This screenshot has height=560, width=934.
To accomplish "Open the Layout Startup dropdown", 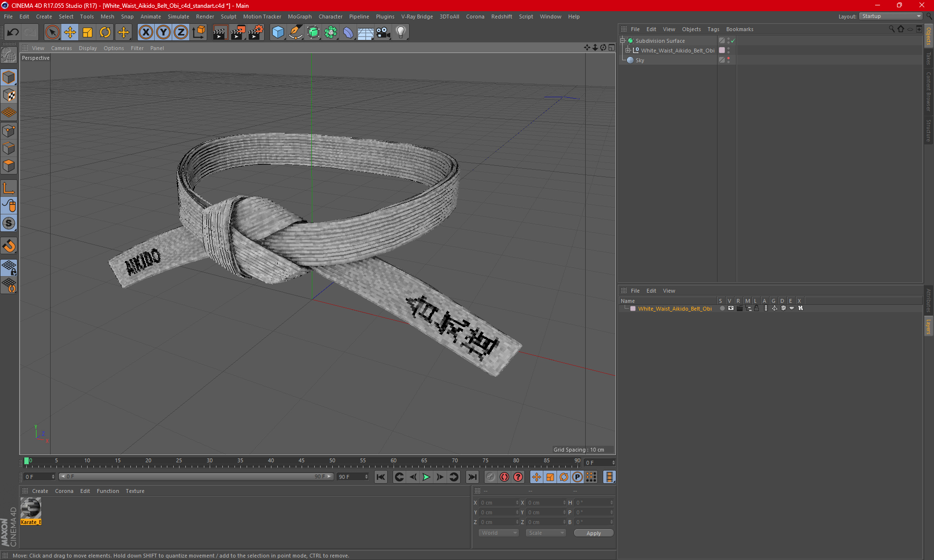I will click(891, 16).
